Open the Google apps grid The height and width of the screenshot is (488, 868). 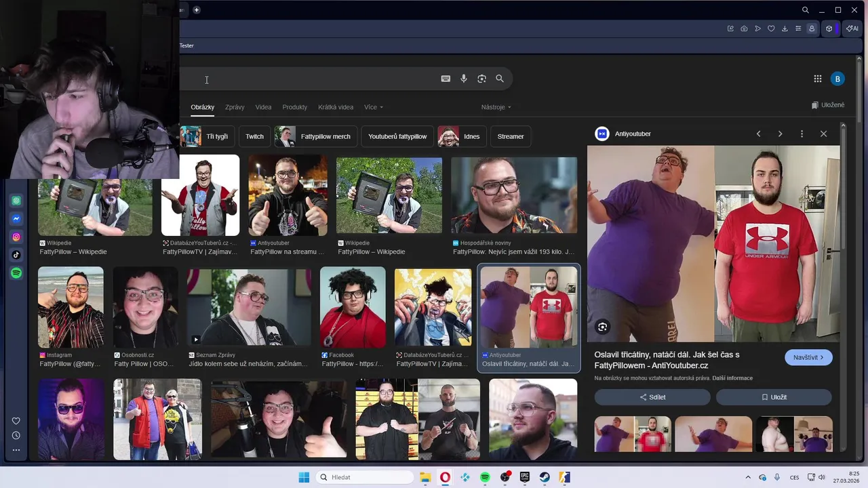click(x=818, y=79)
